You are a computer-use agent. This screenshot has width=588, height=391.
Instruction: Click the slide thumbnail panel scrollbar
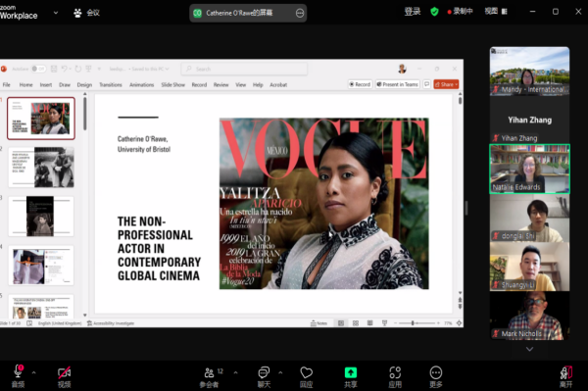(x=84, y=114)
